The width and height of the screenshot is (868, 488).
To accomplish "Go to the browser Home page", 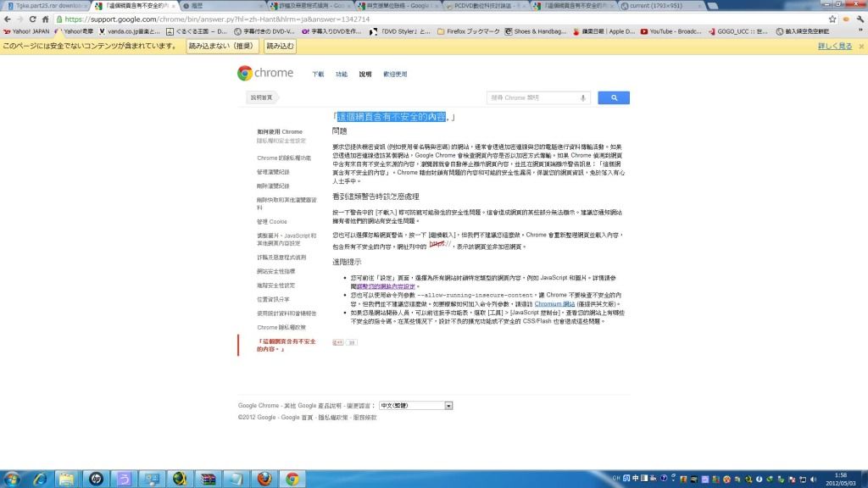I will click(x=45, y=19).
